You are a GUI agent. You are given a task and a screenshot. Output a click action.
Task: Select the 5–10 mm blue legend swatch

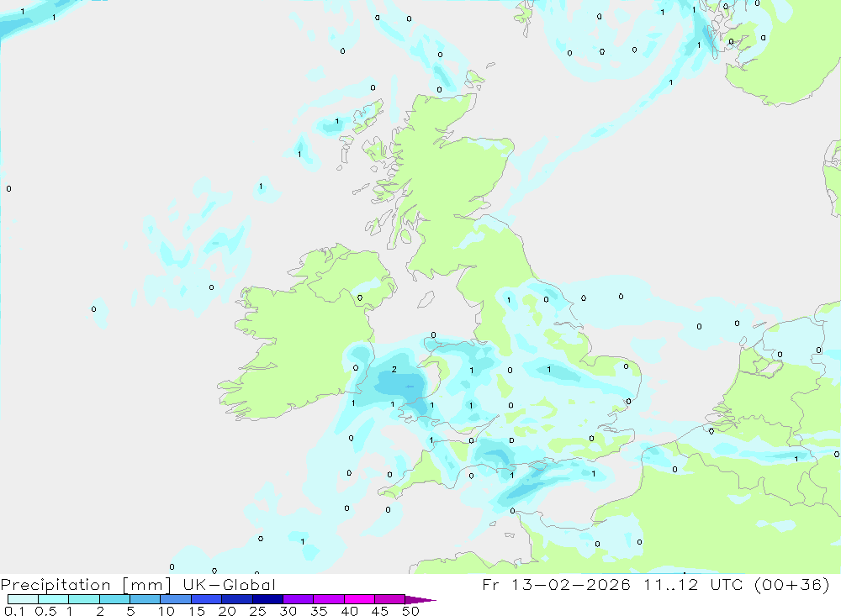pyautogui.click(x=145, y=599)
